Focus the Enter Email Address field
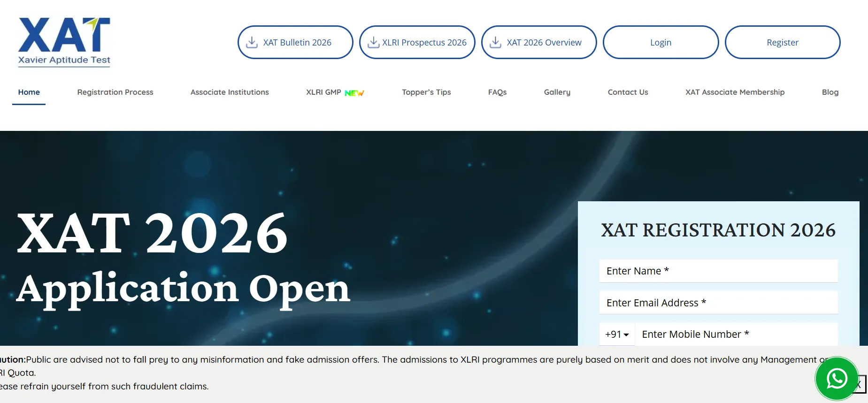The width and height of the screenshot is (868, 403). (718, 303)
